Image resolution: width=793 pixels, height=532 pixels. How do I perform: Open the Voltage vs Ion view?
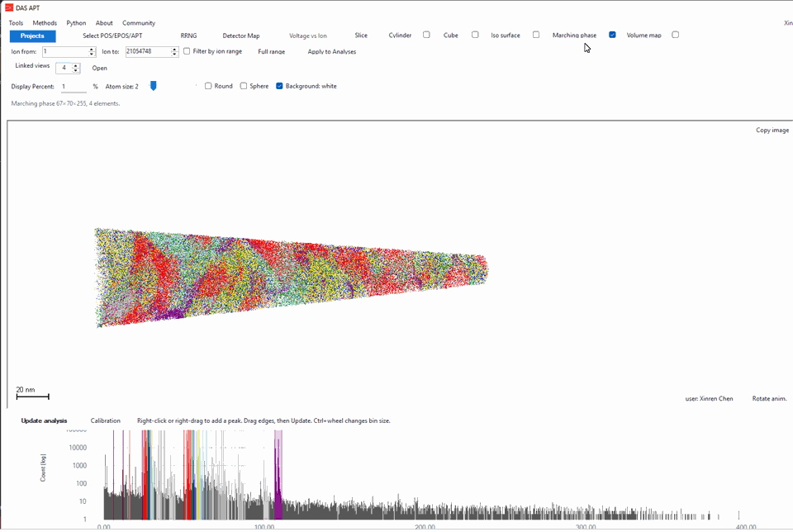tap(308, 36)
